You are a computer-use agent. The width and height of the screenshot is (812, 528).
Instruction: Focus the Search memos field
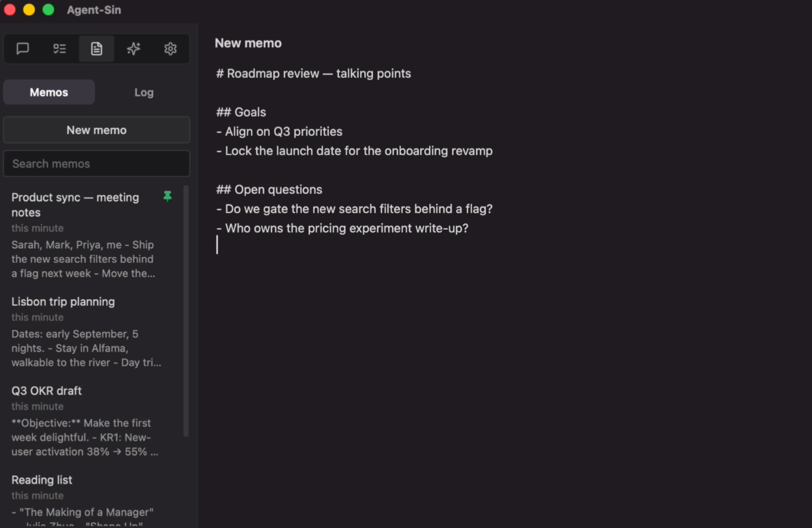coord(96,163)
